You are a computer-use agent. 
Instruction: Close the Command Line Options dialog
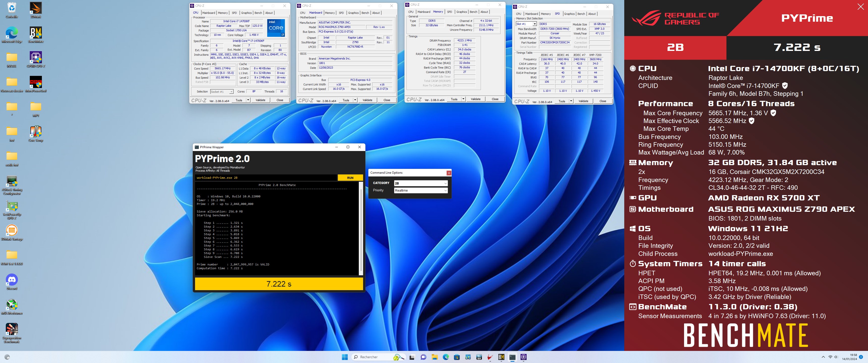(448, 173)
